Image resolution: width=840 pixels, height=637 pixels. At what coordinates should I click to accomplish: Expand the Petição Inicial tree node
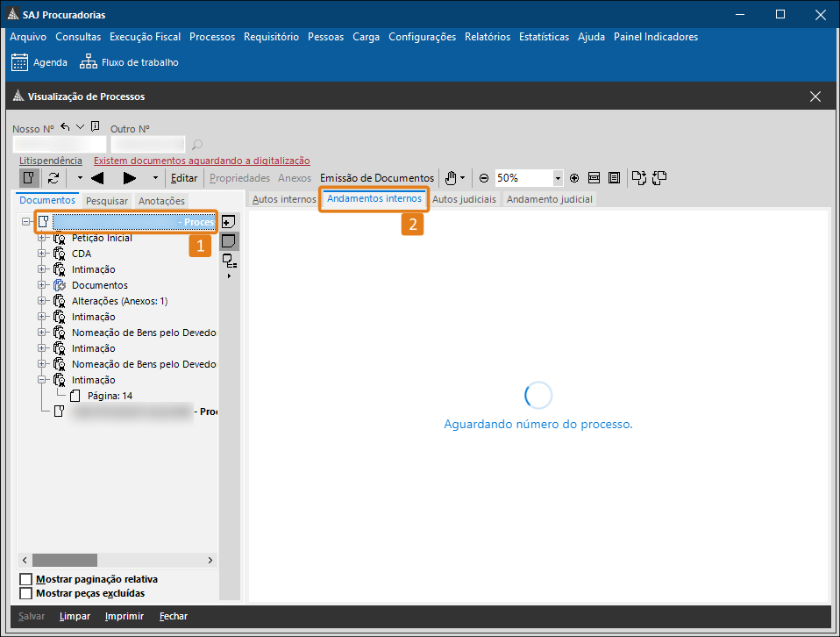point(41,238)
